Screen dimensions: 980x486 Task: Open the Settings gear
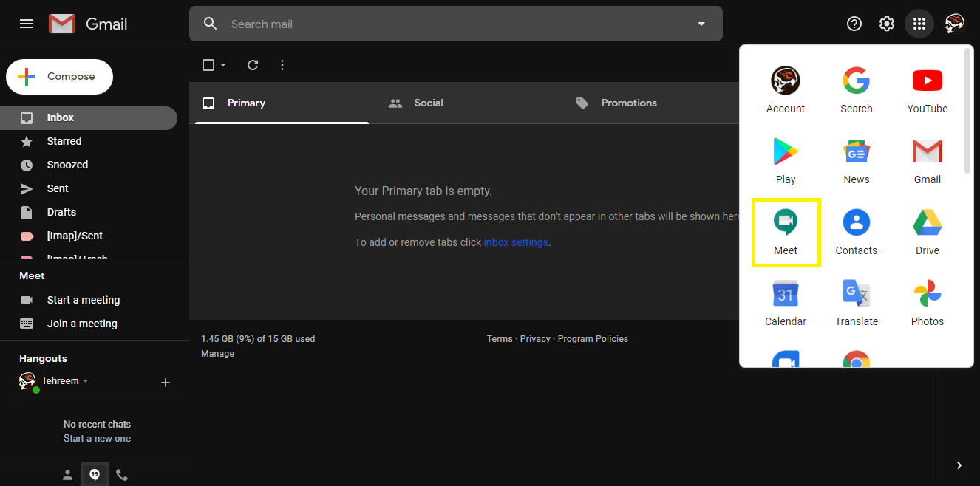point(887,24)
